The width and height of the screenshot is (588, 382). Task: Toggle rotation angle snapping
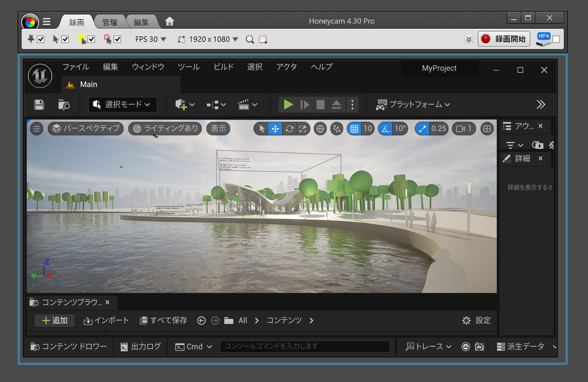click(386, 129)
